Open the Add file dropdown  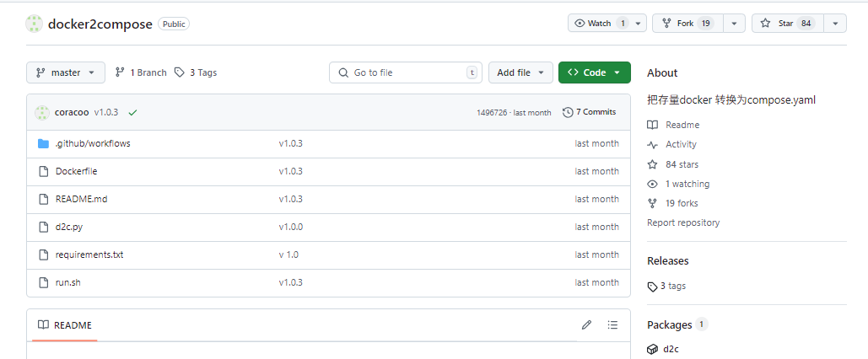[x=520, y=72]
